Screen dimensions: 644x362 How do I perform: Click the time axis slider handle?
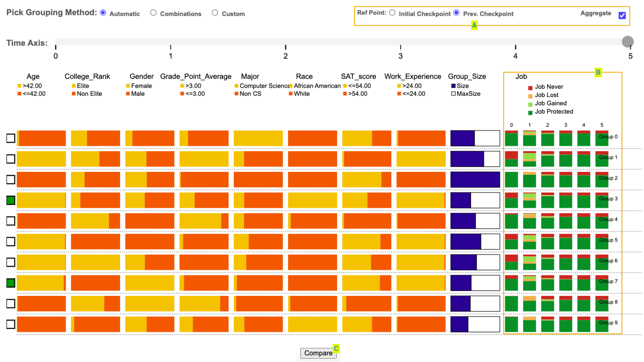tap(627, 41)
